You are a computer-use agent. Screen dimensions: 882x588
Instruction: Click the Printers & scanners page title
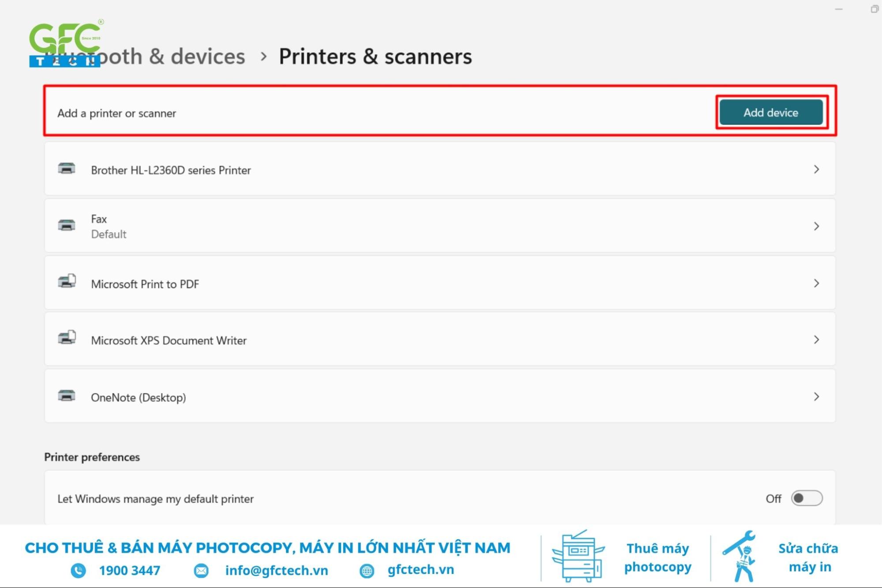point(375,56)
